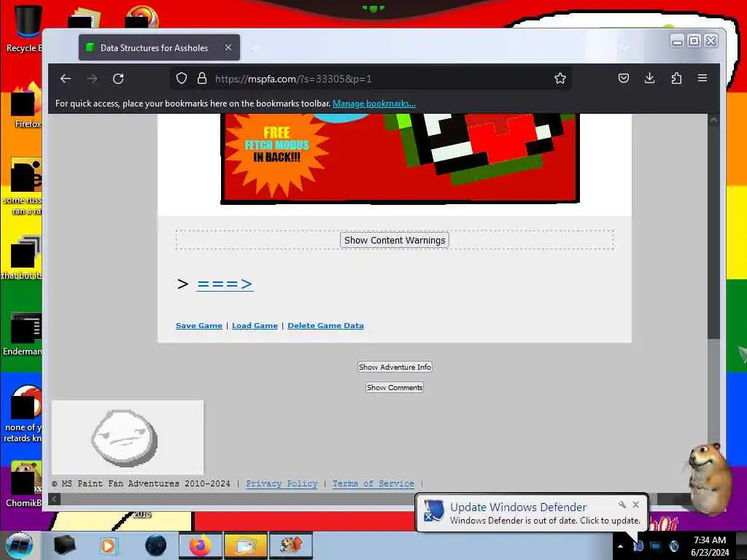
Task: Click the Load Game link
Action: point(255,326)
